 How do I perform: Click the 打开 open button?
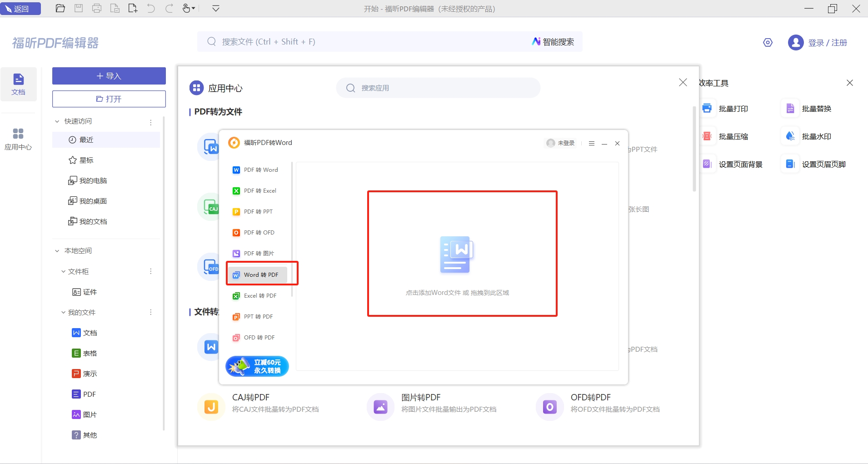[109, 99]
